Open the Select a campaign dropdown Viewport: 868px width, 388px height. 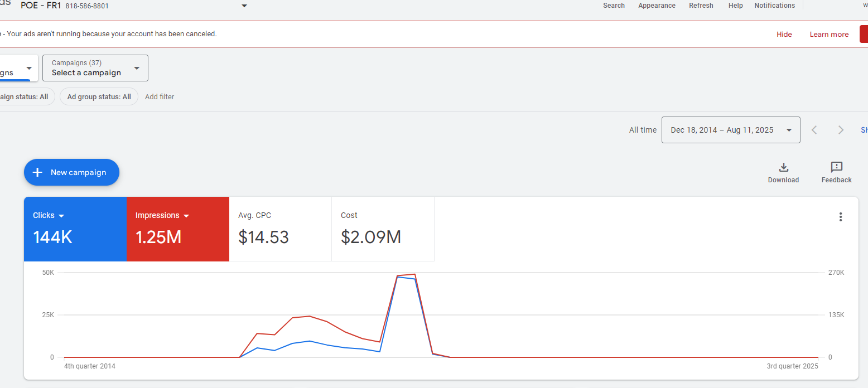pyautogui.click(x=95, y=68)
